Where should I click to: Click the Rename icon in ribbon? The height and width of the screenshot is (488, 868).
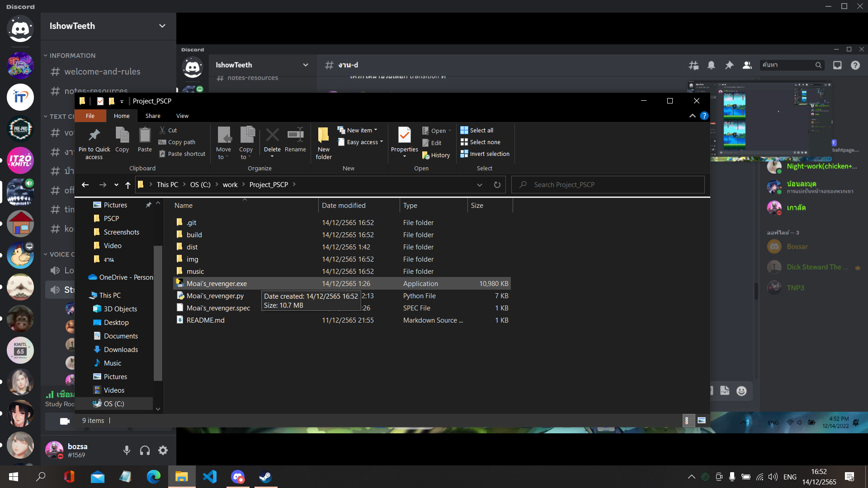(295, 136)
